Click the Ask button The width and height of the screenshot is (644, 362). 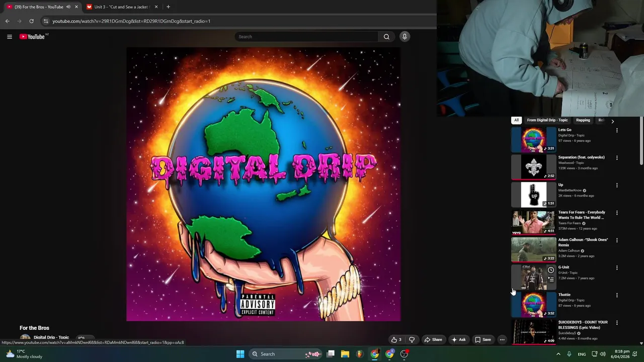[x=459, y=340]
